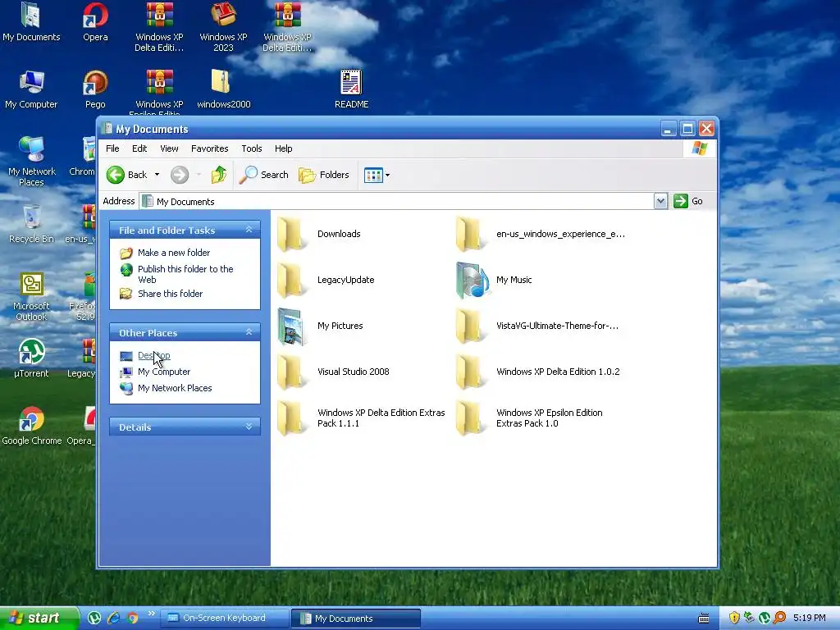The height and width of the screenshot is (630, 840).
Task: Open the File menu
Action: coord(112,148)
